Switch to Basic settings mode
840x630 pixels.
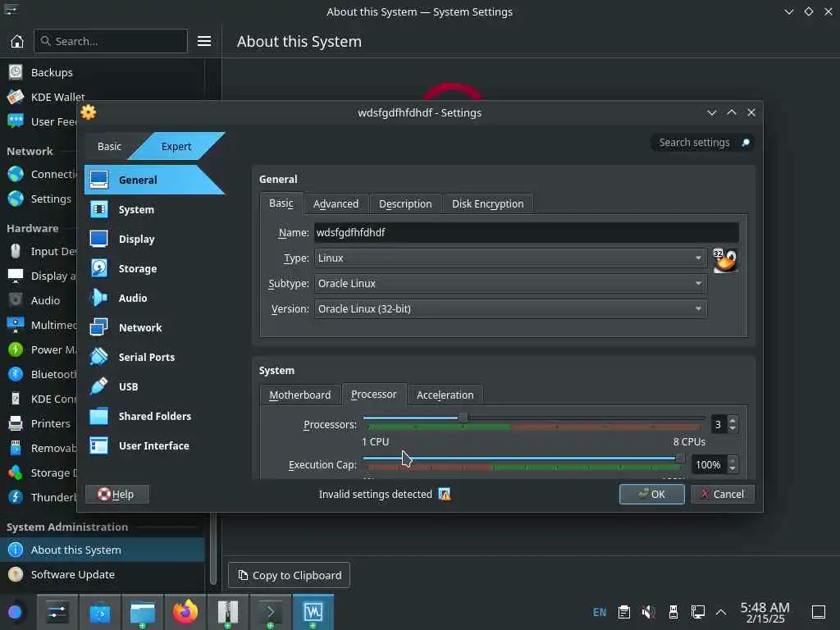click(109, 146)
